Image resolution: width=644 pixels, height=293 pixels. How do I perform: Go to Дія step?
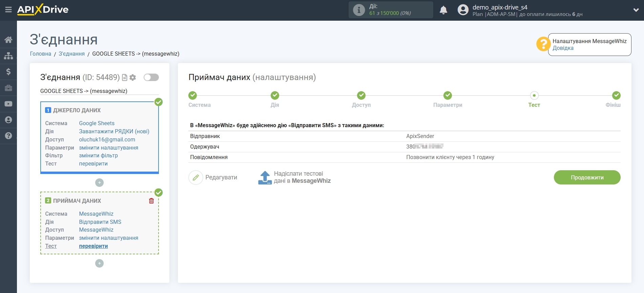pos(275,95)
